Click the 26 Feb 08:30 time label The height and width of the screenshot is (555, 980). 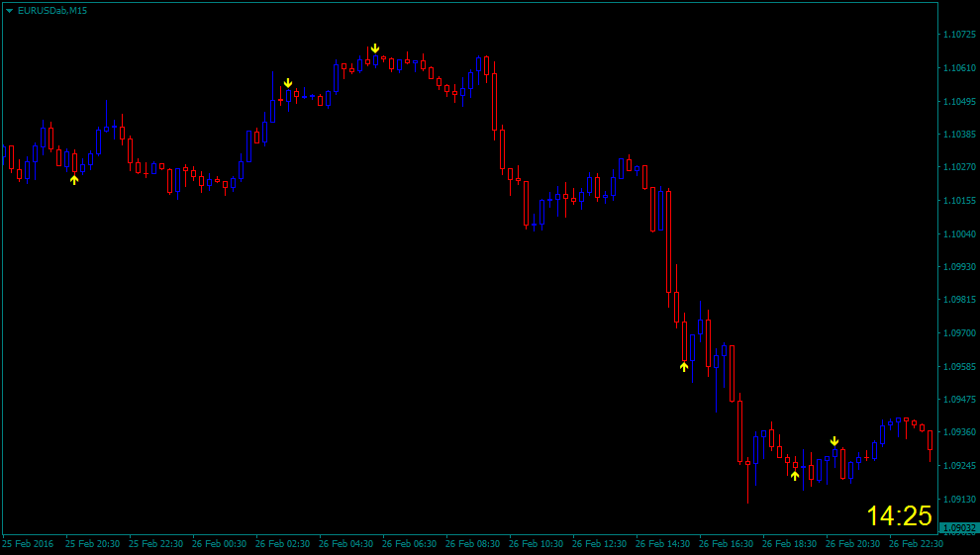coord(472,544)
